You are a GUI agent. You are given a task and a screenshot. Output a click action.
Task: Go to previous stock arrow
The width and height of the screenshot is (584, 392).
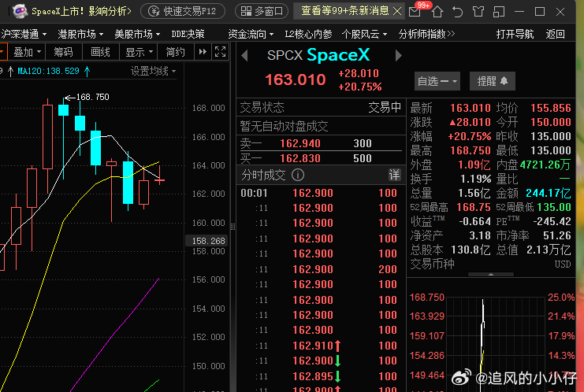pyautogui.click(x=244, y=56)
